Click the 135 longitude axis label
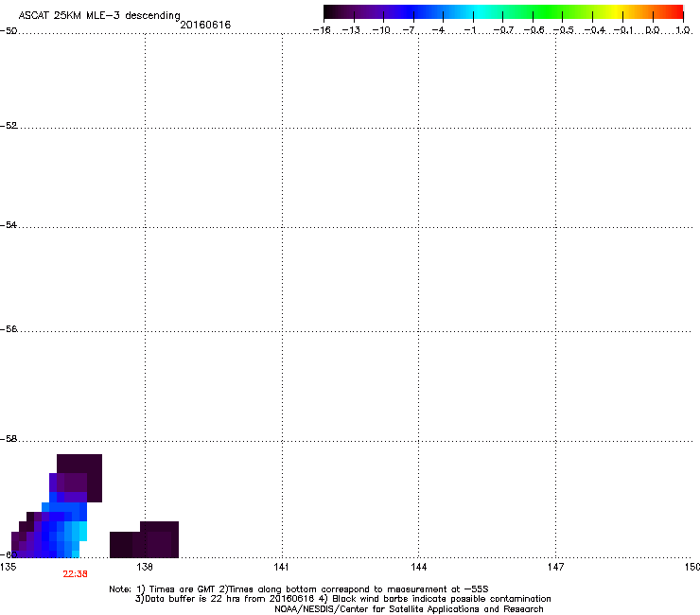This screenshot has width=700, height=615. [x=8, y=567]
